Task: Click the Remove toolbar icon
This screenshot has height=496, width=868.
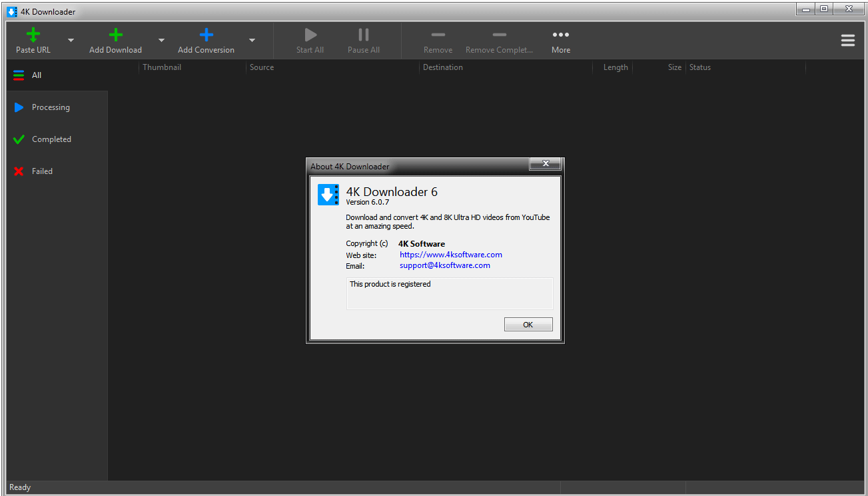Action: click(438, 35)
